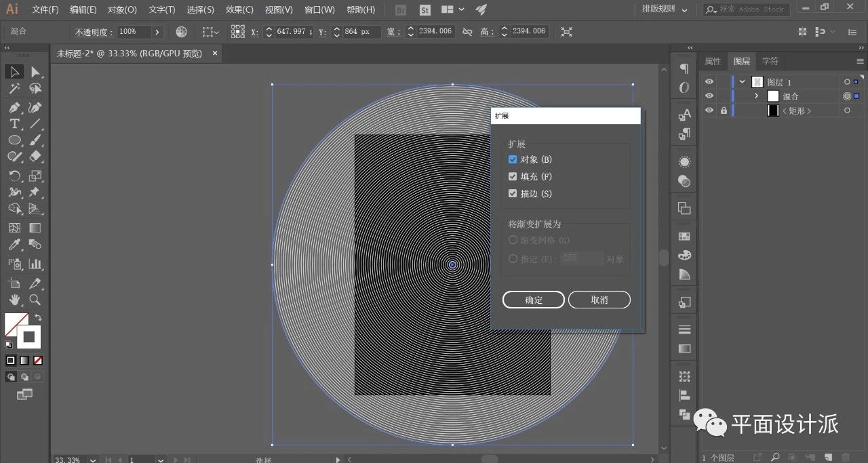Open the zoom level dropdown at bottom
This screenshot has height=463, width=868.
(94, 460)
